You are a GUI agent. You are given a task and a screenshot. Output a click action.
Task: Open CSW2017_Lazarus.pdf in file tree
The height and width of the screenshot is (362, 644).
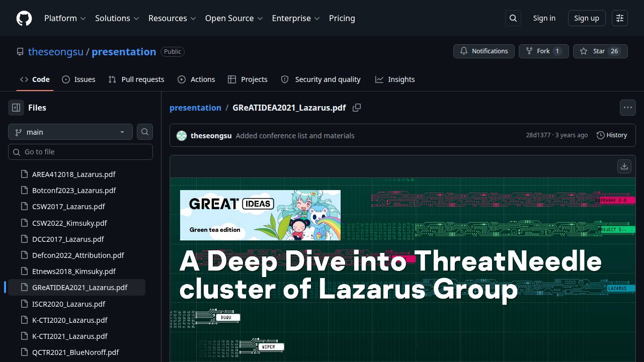click(68, 206)
